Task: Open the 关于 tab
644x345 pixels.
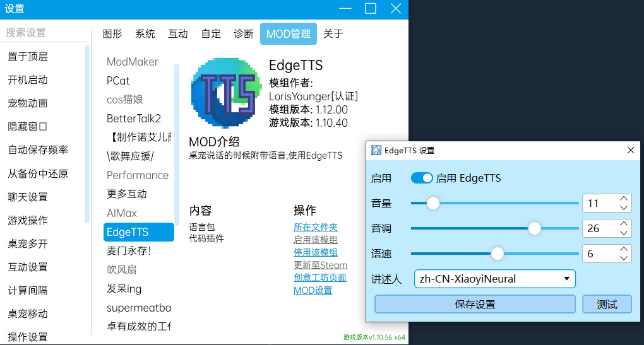Action: tap(333, 33)
